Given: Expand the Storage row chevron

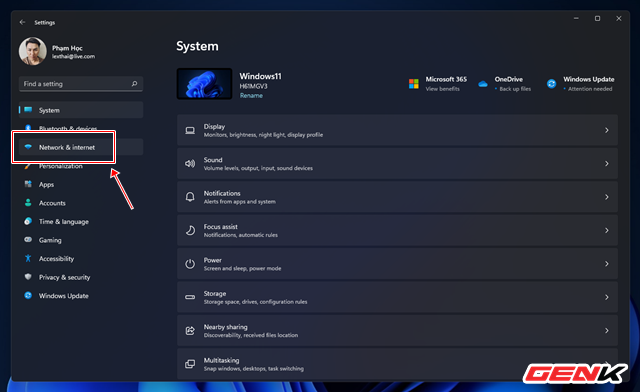Looking at the screenshot, I should (607, 297).
